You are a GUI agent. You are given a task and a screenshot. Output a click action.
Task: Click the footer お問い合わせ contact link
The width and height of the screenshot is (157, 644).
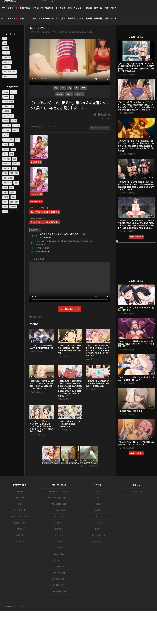click(20, 541)
